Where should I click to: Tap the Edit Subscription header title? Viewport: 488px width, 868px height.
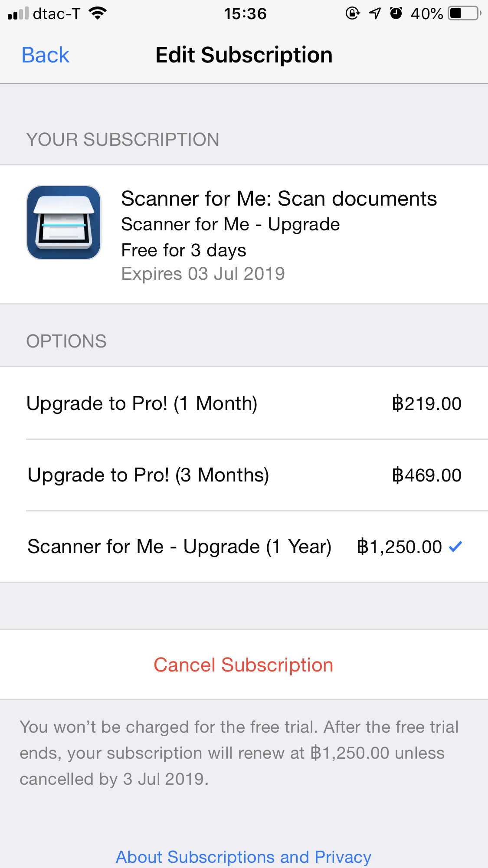tap(244, 55)
